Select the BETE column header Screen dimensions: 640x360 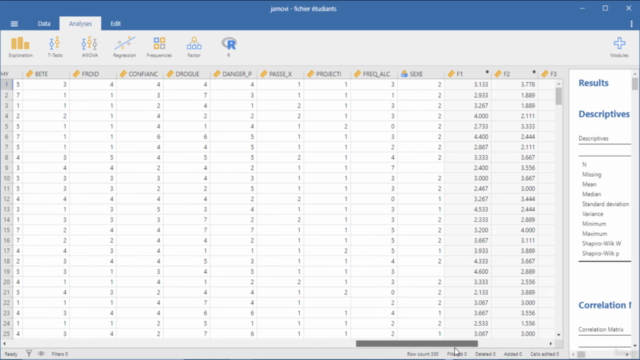(46, 74)
